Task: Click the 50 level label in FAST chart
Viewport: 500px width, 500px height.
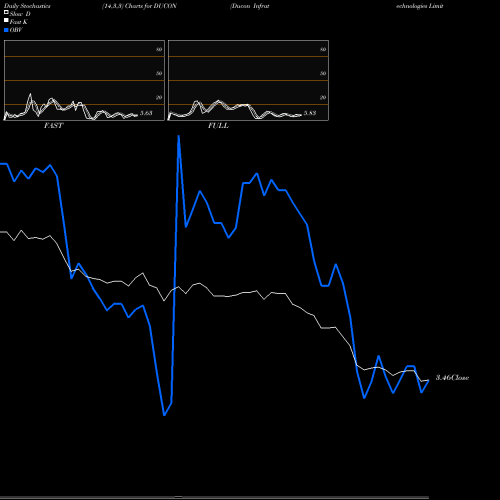Action: [159, 73]
